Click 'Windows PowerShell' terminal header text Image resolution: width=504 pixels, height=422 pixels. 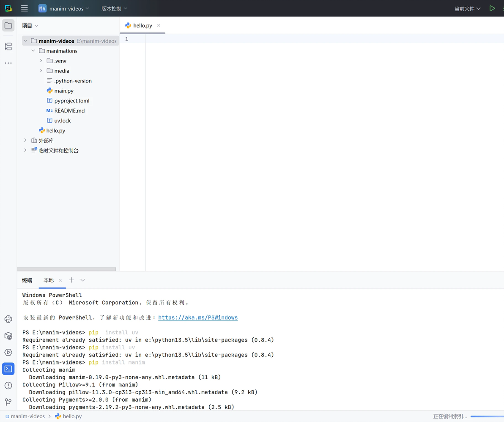52,295
